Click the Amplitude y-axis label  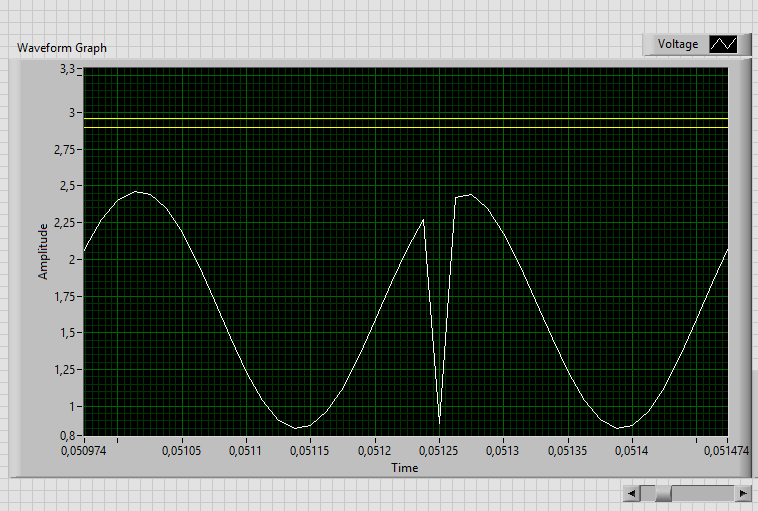(43, 251)
